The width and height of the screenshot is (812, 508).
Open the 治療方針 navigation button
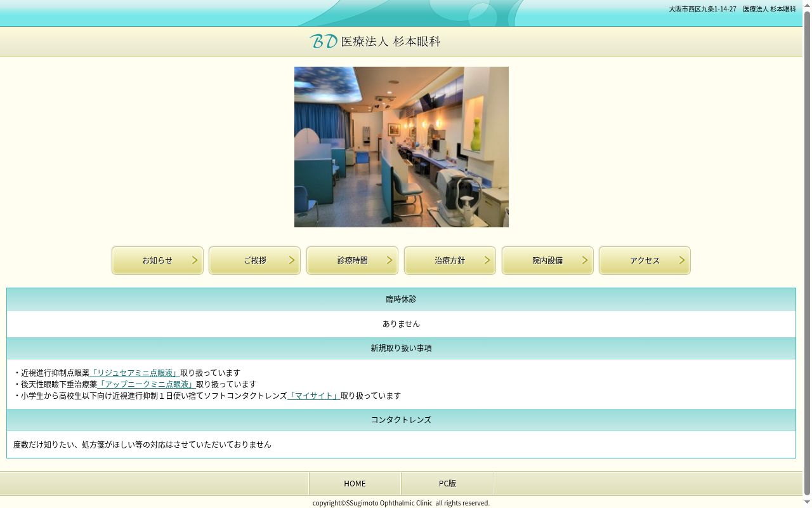(450, 260)
